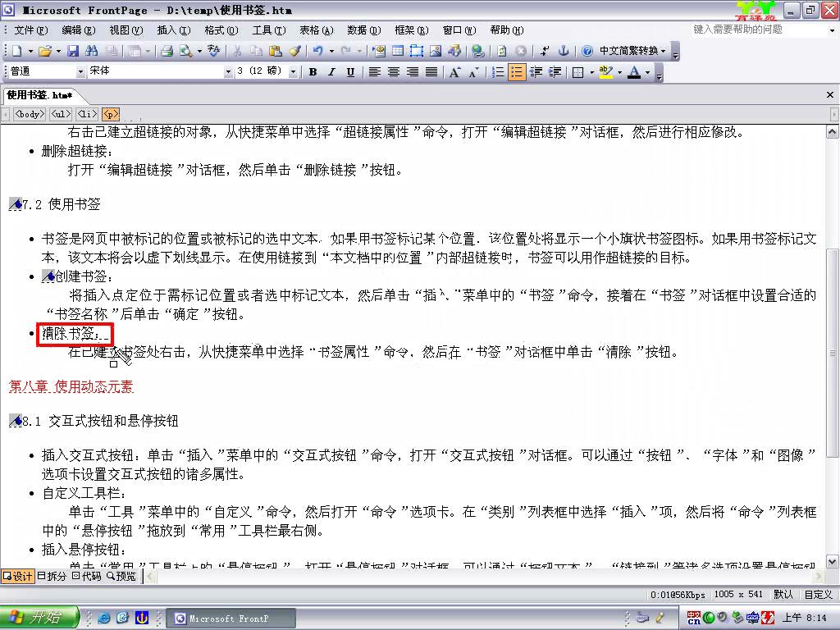
Task: Switch to the 拆分 view tab
Action: (x=52, y=576)
